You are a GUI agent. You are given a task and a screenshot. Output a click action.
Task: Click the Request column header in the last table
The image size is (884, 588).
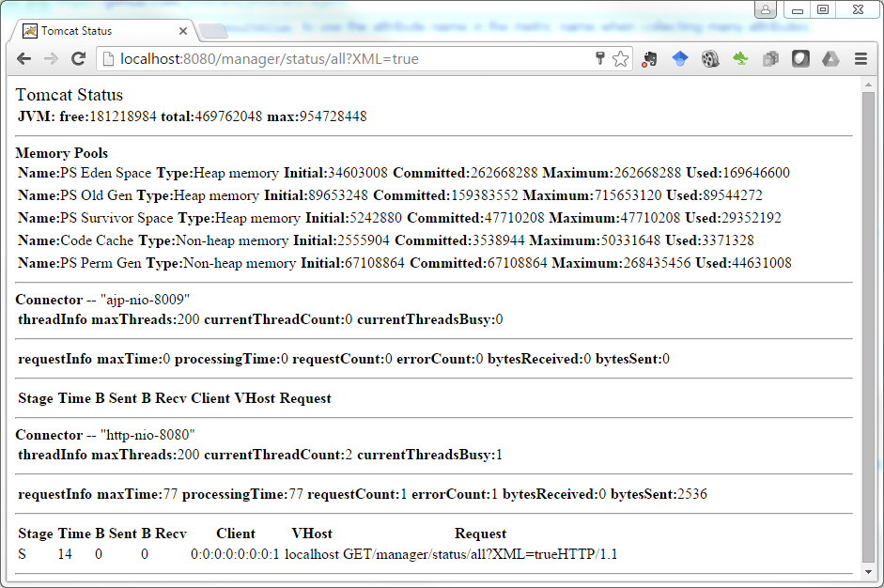click(x=480, y=534)
